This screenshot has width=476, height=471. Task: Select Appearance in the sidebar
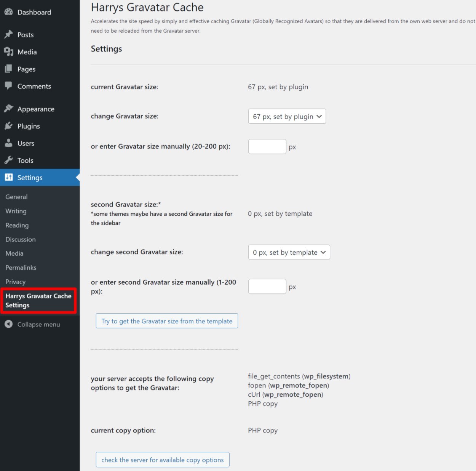[36, 109]
